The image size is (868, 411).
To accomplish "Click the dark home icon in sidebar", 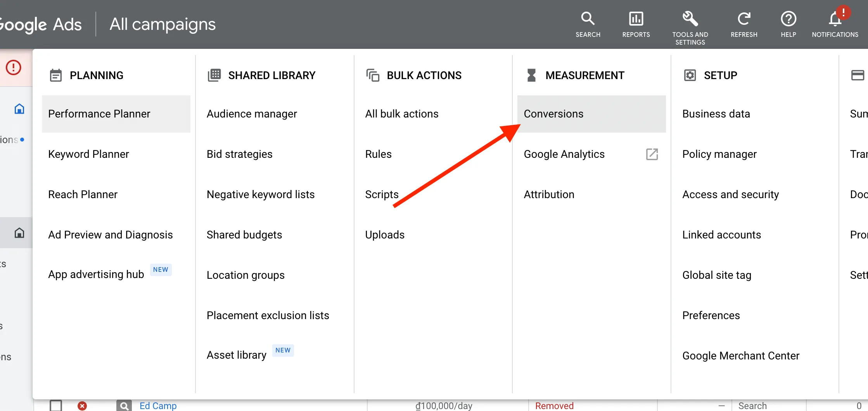I will click(x=19, y=233).
